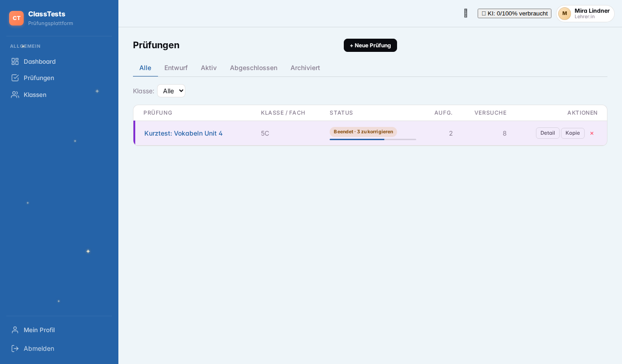622x364 pixels.
Task: Click the VERSUCHE column header
Action: tap(490, 113)
